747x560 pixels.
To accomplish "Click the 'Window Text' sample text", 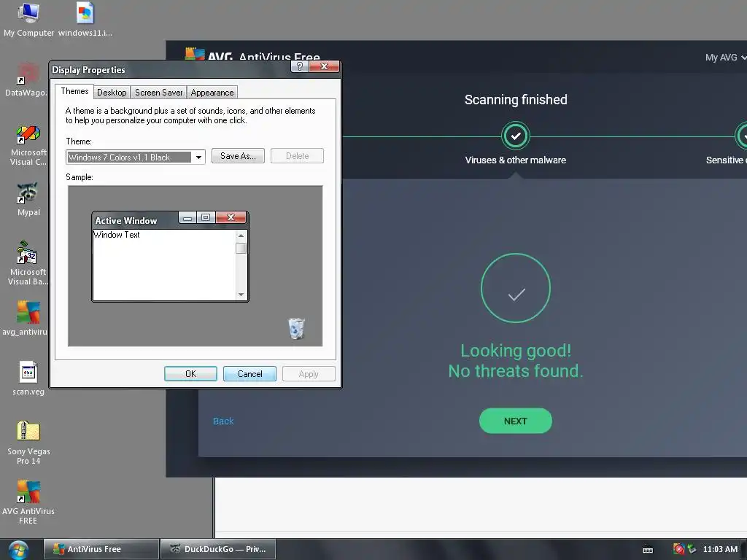I will coord(117,235).
